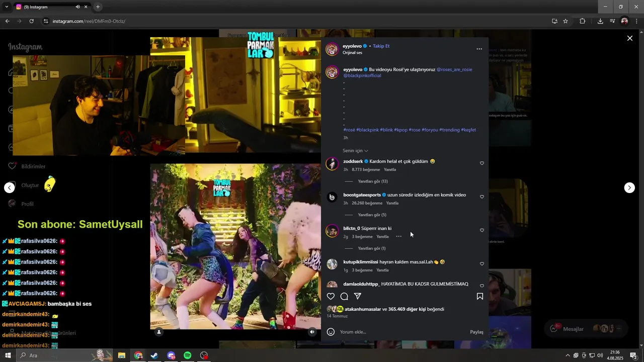Screen dimensions: 644x362
Task: Close the reel overlay with the X
Action: [629, 38]
